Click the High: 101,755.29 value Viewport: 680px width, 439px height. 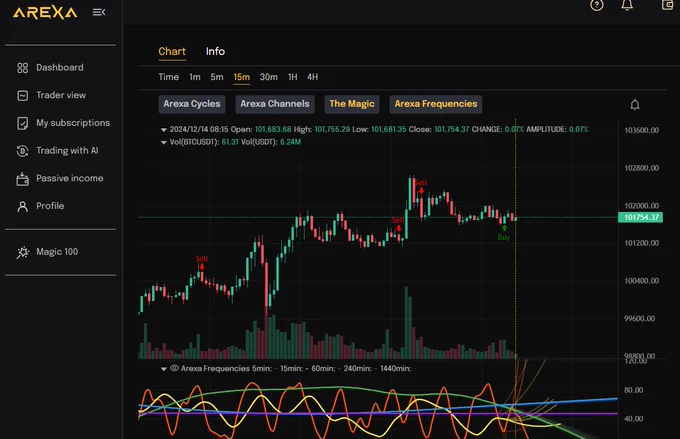pos(332,129)
